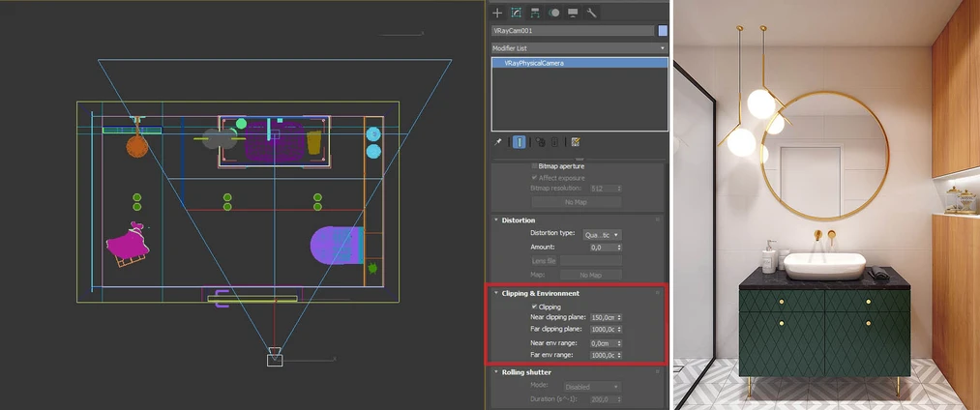Click the No Map button under Bitmap resolution
This screenshot has height=410, width=980.
[x=576, y=202]
